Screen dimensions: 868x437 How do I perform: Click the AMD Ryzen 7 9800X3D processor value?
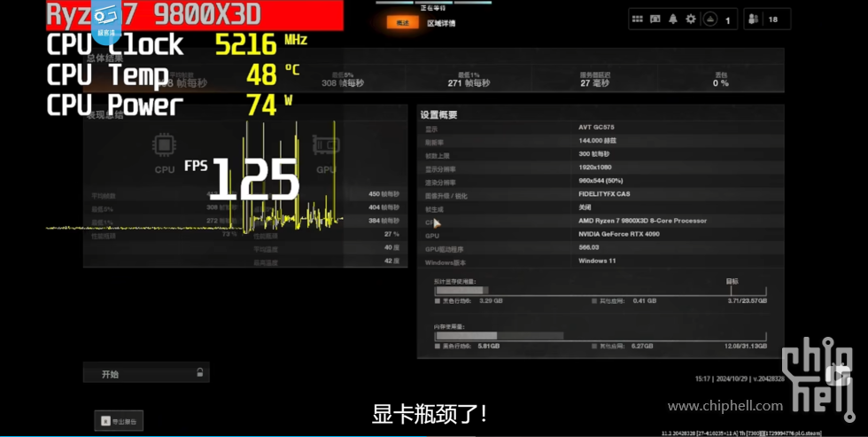coord(643,221)
